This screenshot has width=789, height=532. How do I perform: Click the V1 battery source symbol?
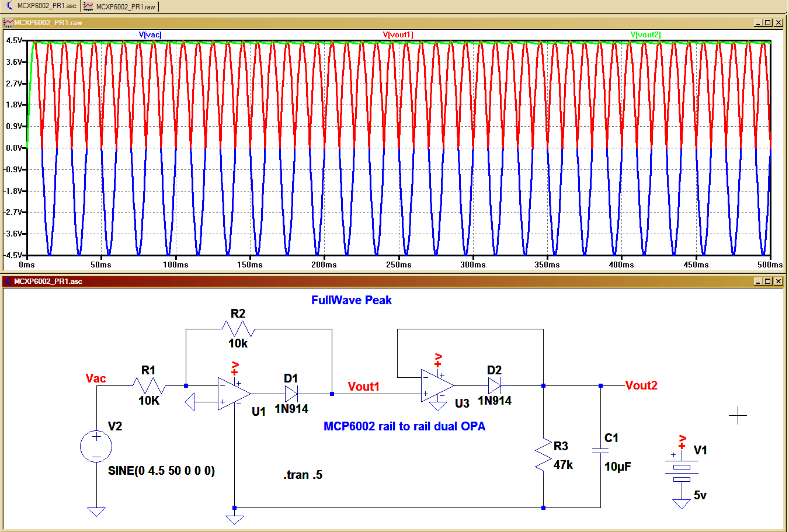point(681,471)
